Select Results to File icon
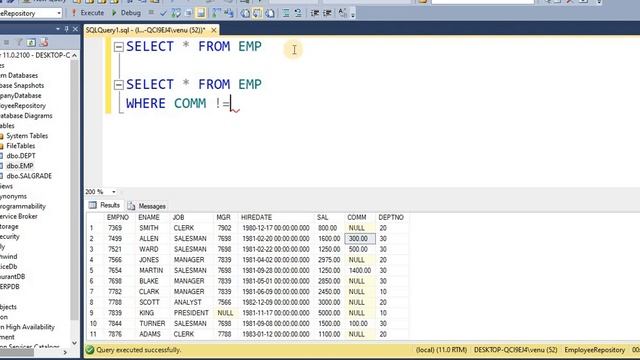This screenshot has width=640, height=360. click(270, 13)
